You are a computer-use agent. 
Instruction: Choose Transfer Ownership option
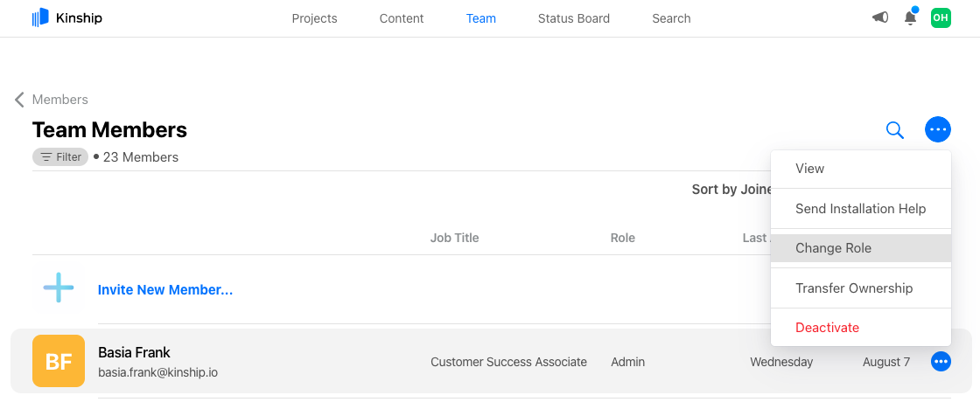853,288
